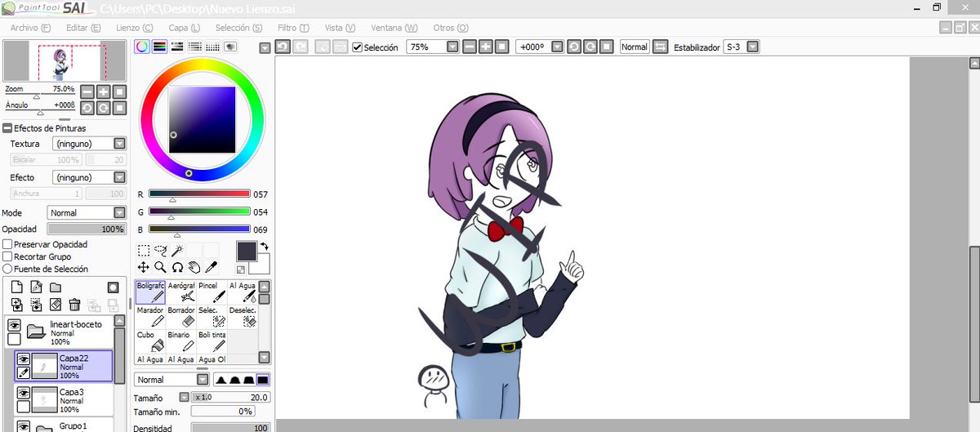Toggle color wheel panel button
Viewport: 980px width, 432px height.
point(142,47)
